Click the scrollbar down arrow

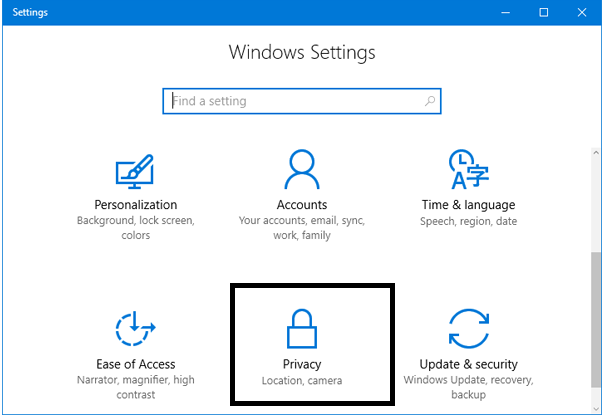pos(596,409)
